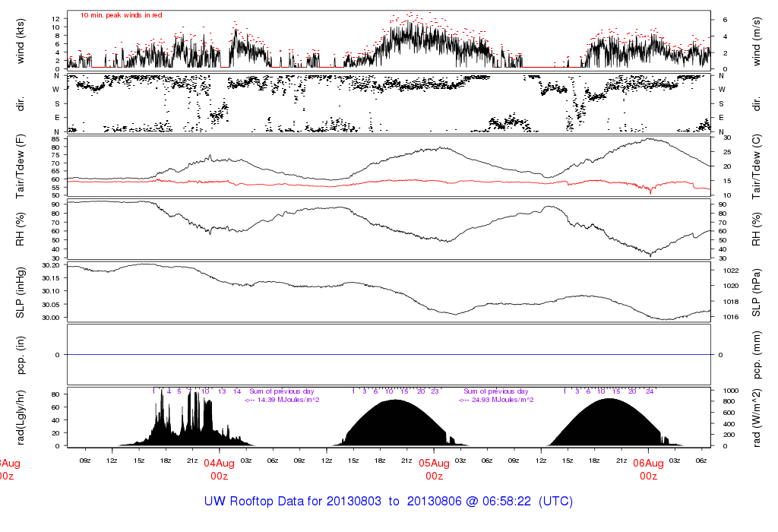Click the "30.00" pressure tick value

tap(51, 318)
